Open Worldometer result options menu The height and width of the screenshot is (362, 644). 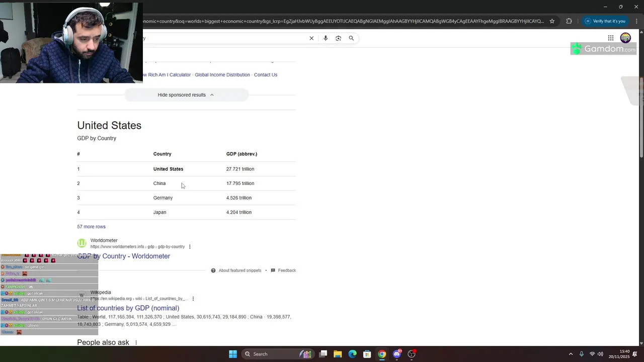[190, 247]
